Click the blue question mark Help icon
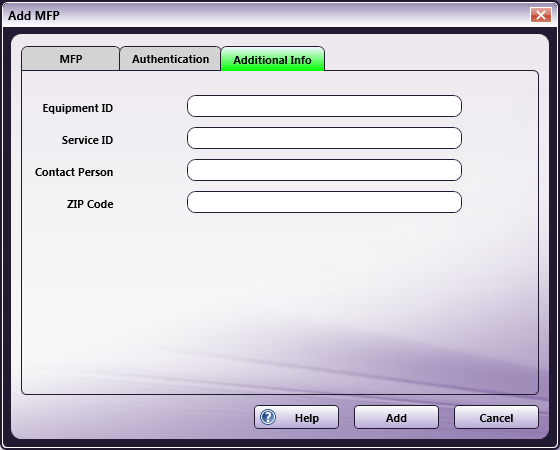 pos(268,417)
